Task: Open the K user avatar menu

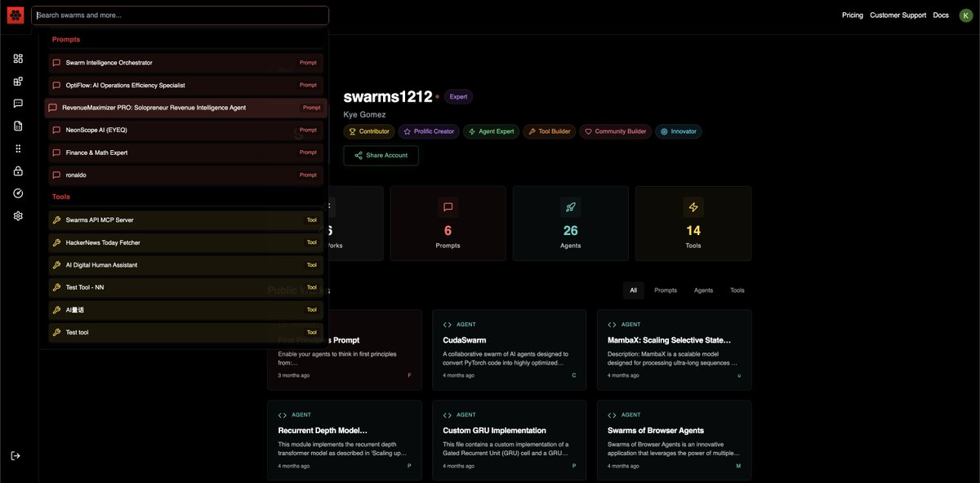Action: pos(965,16)
